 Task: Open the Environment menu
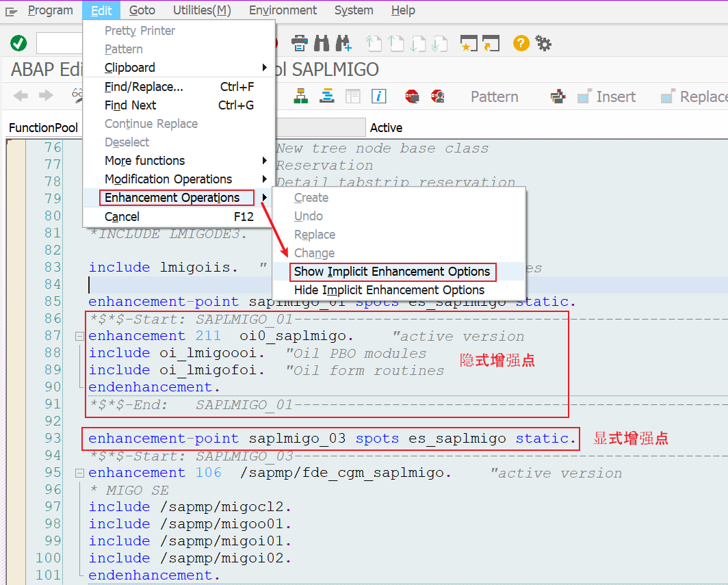point(283,10)
